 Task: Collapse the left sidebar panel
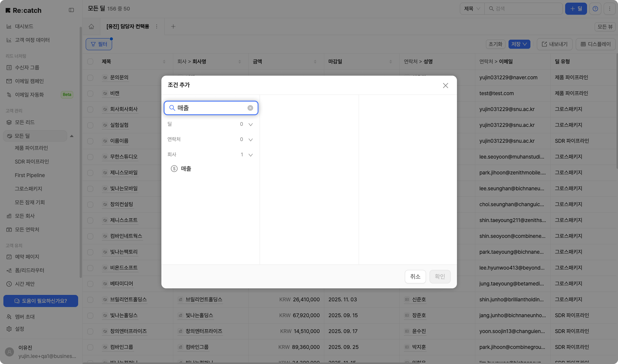click(71, 10)
